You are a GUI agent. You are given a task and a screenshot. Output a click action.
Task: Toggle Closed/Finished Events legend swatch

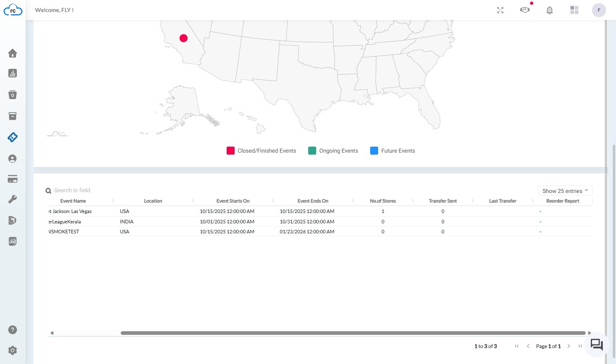point(231,151)
